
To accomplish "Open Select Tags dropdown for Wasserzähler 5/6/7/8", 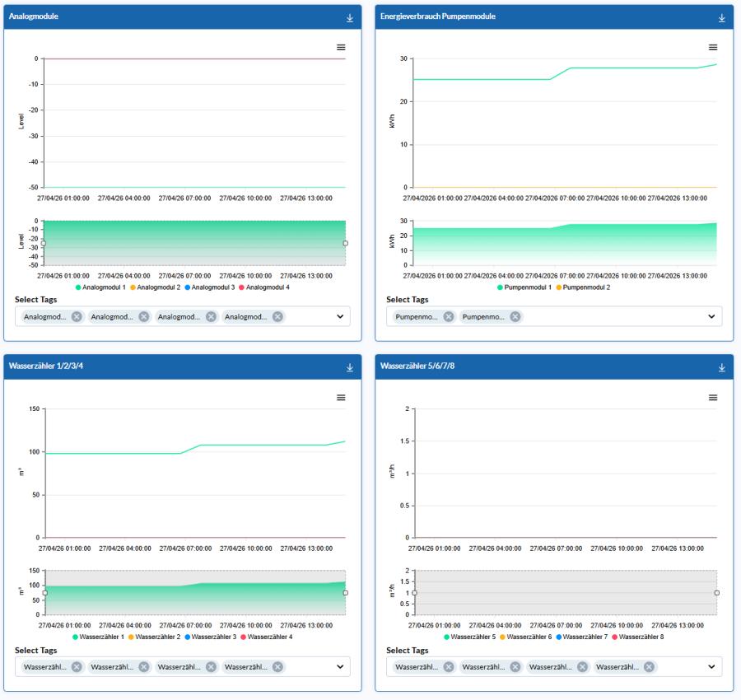I will click(712, 666).
